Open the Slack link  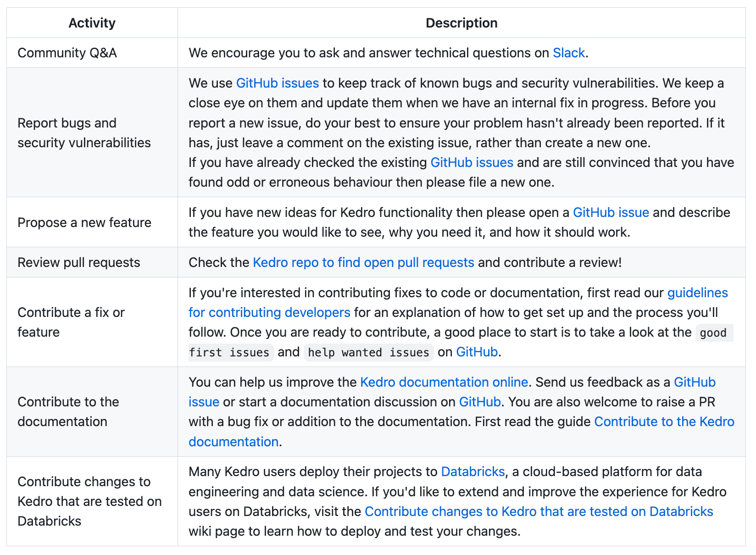point(568,53)
